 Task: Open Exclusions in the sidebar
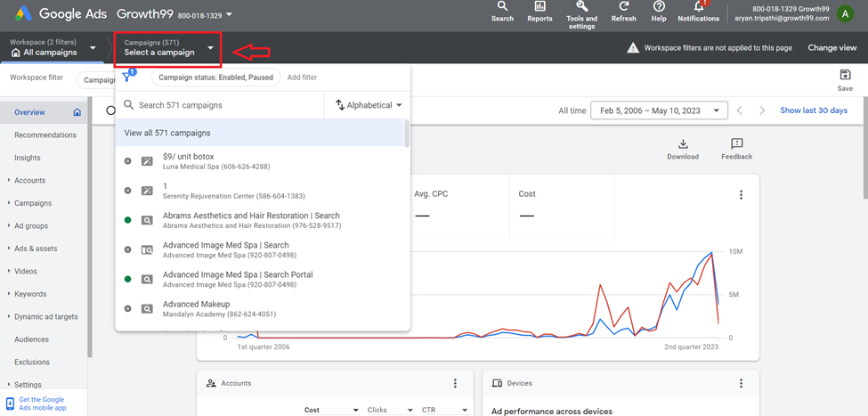pos(31,363)
